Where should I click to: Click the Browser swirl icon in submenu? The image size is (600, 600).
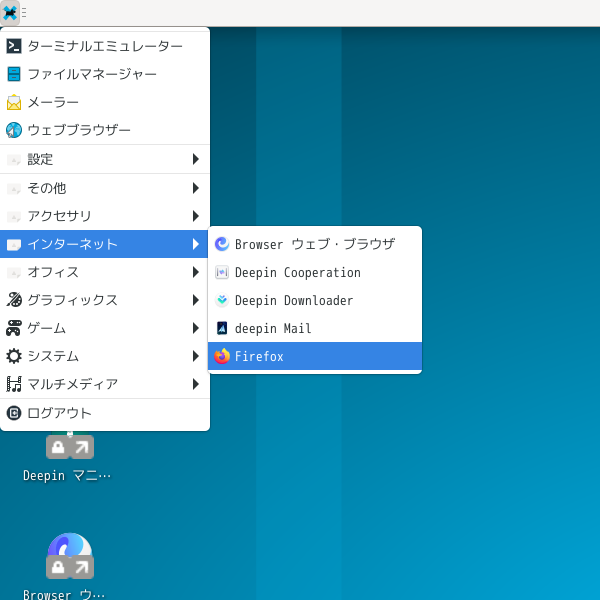click(222, 244)
